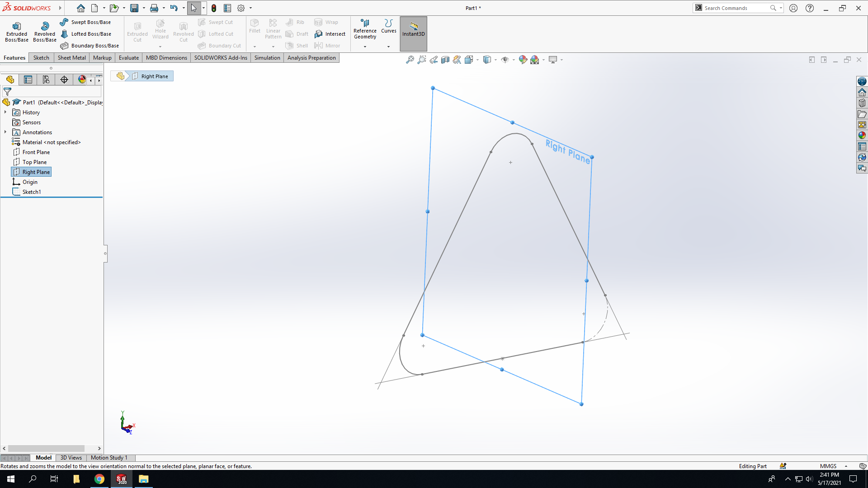Viewport: 868px width, 488px height.
Task: Open File Properties icon
Action: point(227,8)
